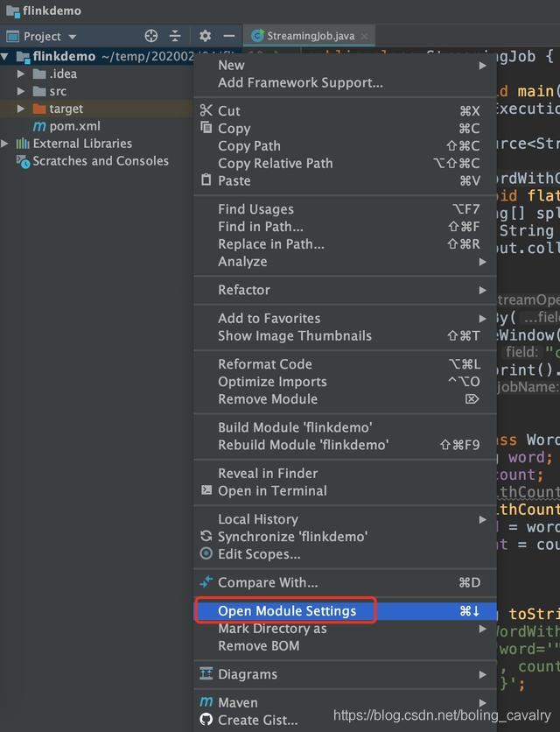Open the Project panel settings gear

click(x=205, y=36)
